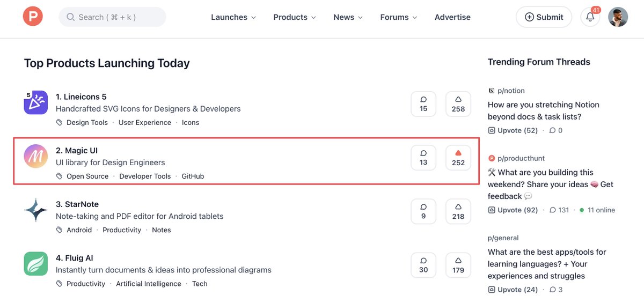Viewport: 644px width, 303px height.
Task: Click the Submit button
Action: pyautogui.click(x=544, y=17)
